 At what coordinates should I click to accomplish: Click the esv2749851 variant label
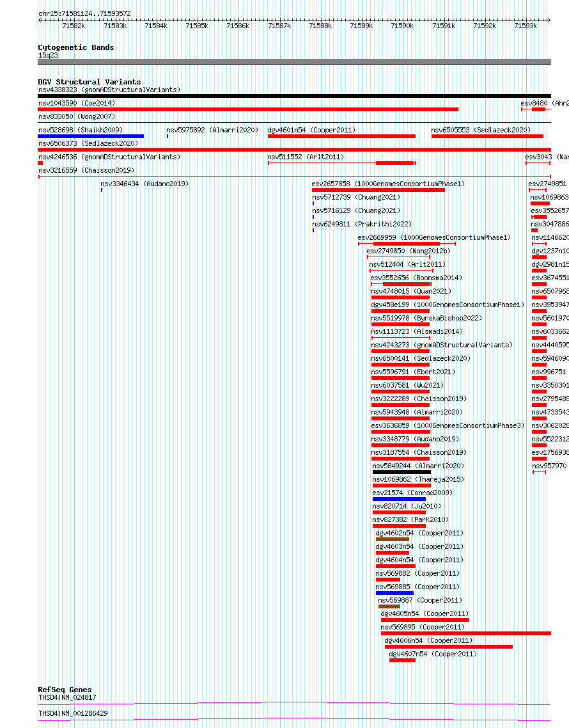pyautogui.click(x=547, y=184)
